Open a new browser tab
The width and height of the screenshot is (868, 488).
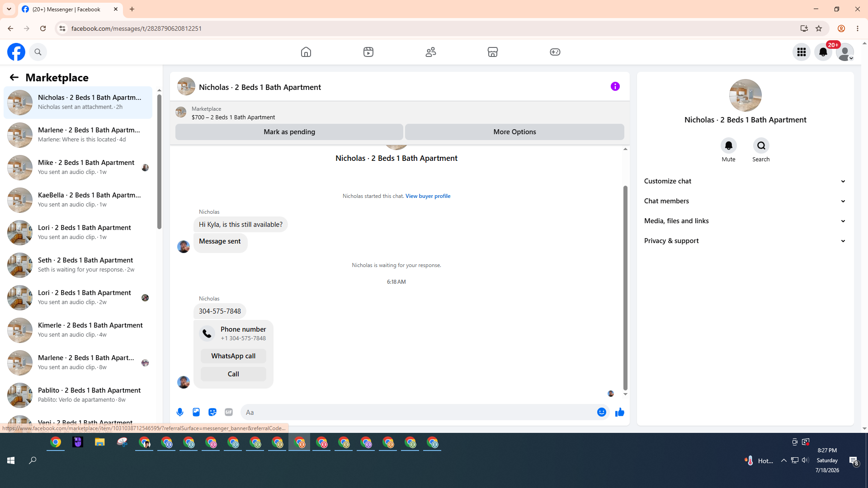click(x=132, y=9)
